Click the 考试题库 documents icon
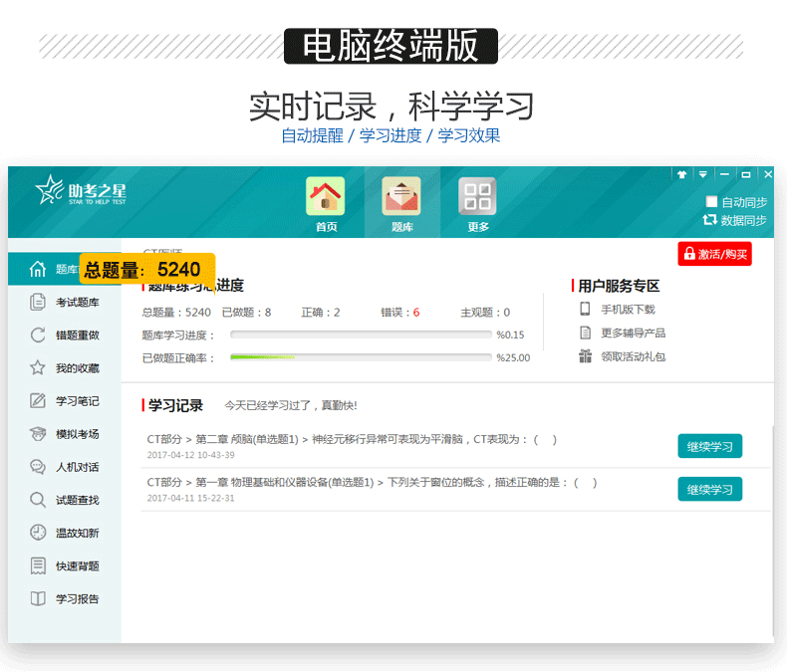Viewport: 787px width, 672px height. [x=38, y=302]
